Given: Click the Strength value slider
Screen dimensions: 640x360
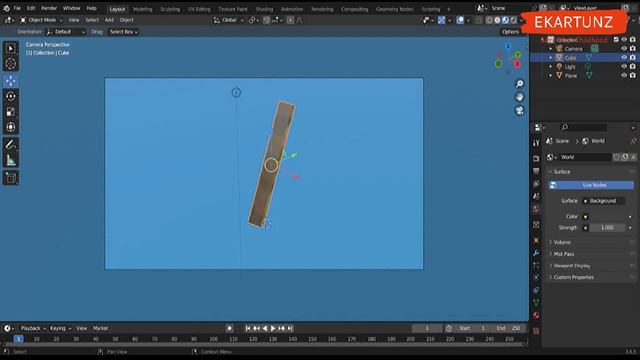Looking at the screenshot, I should tap(607, 228).
